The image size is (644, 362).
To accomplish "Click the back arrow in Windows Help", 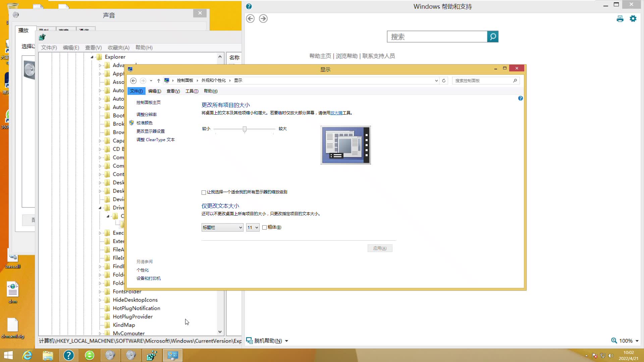I will click(250, 19).
